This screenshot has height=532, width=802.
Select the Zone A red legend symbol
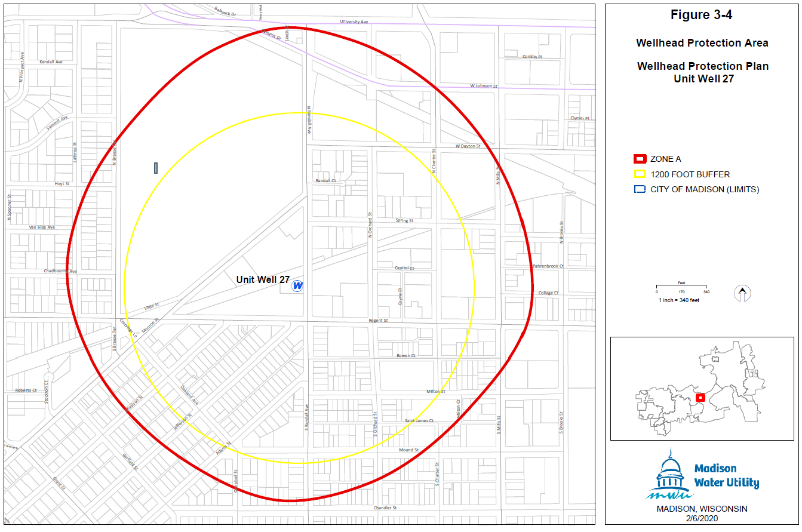click(640, 159)
